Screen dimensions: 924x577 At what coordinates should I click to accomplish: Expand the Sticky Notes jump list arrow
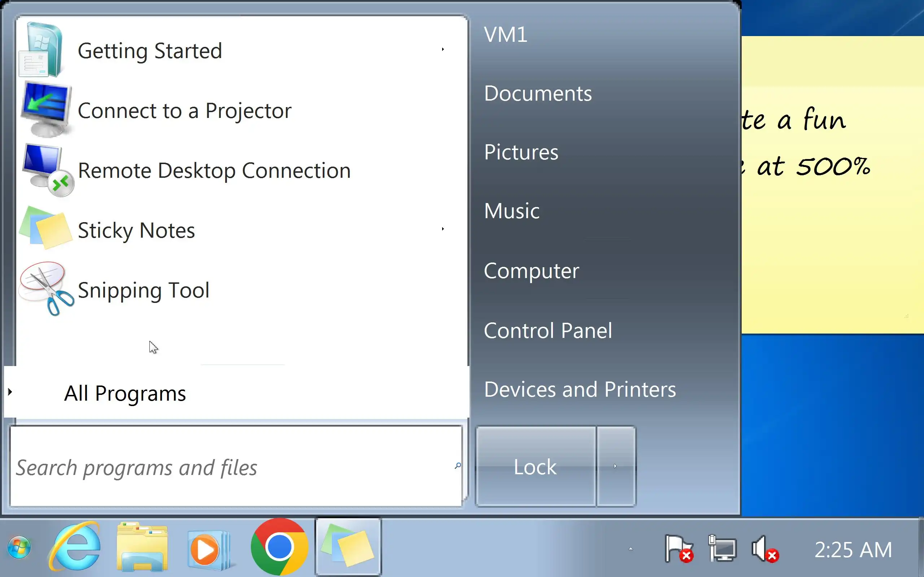click(x=443, y=229)
